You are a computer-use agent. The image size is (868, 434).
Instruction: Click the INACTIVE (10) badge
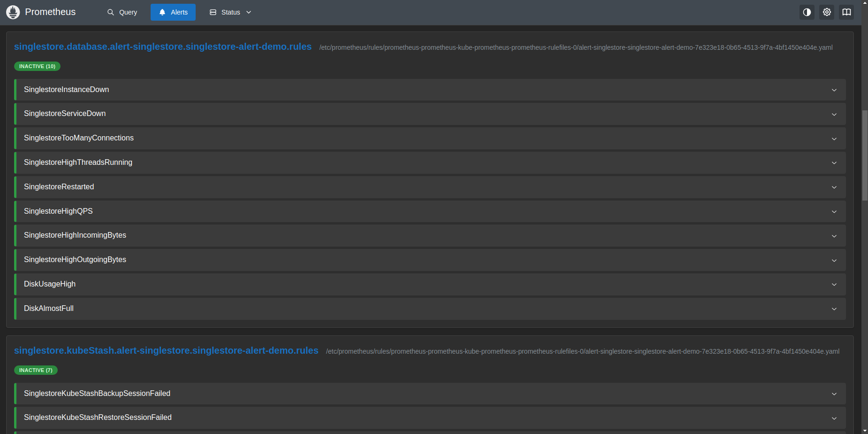pyautogui.click(x=37, y=66)
